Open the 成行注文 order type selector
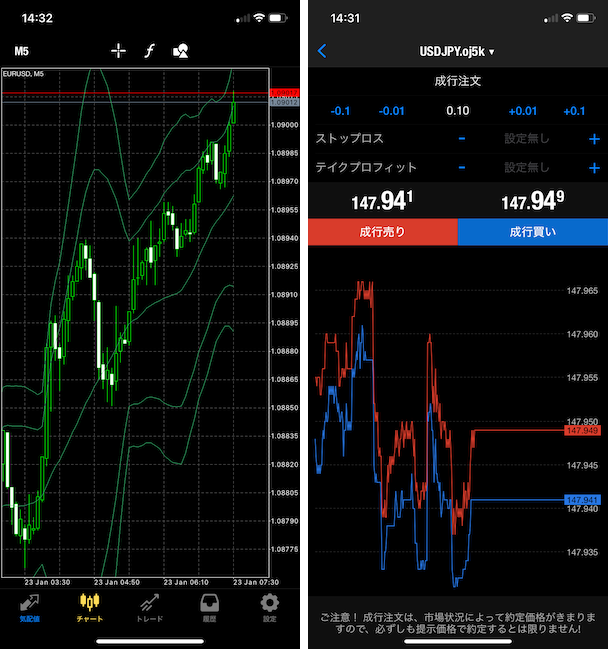This screenshot has height=649, width=608. 458,81
